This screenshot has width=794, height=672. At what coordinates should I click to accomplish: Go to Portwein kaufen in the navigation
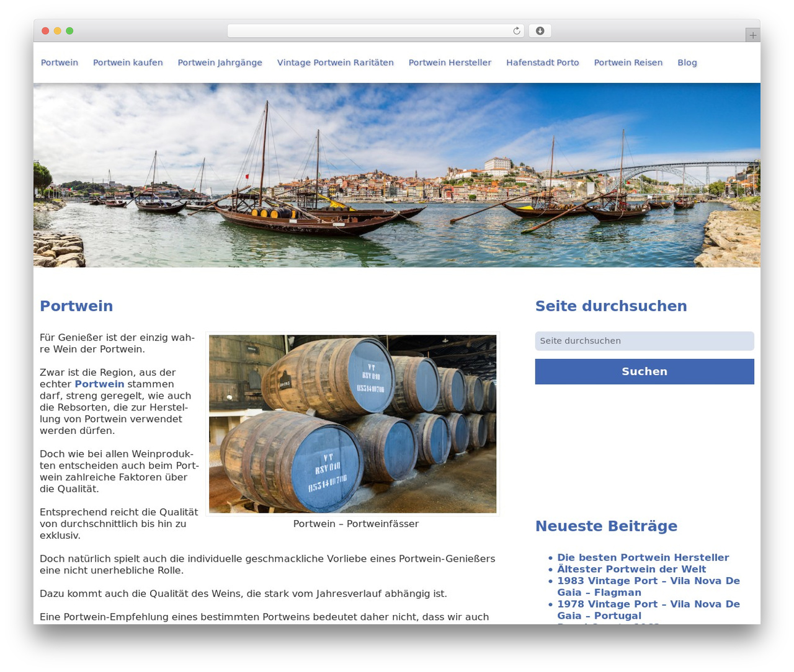128,63
